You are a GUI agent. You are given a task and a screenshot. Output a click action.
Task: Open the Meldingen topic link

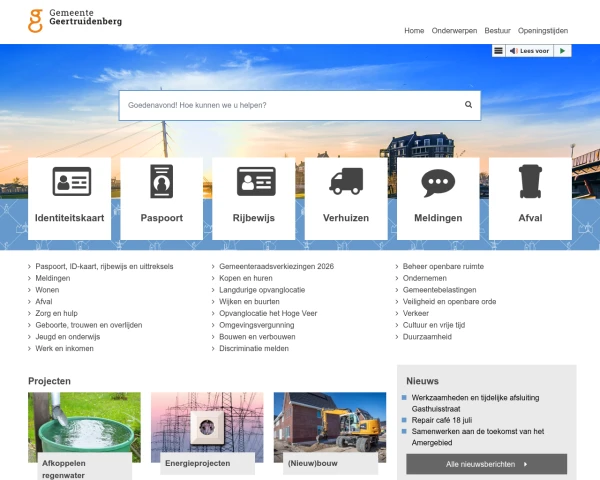[x=53, y=278]
